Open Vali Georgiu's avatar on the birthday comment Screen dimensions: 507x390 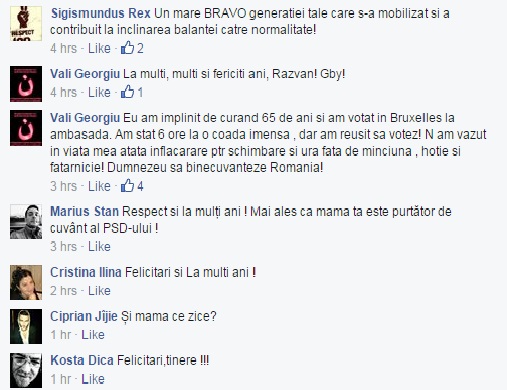26,84
